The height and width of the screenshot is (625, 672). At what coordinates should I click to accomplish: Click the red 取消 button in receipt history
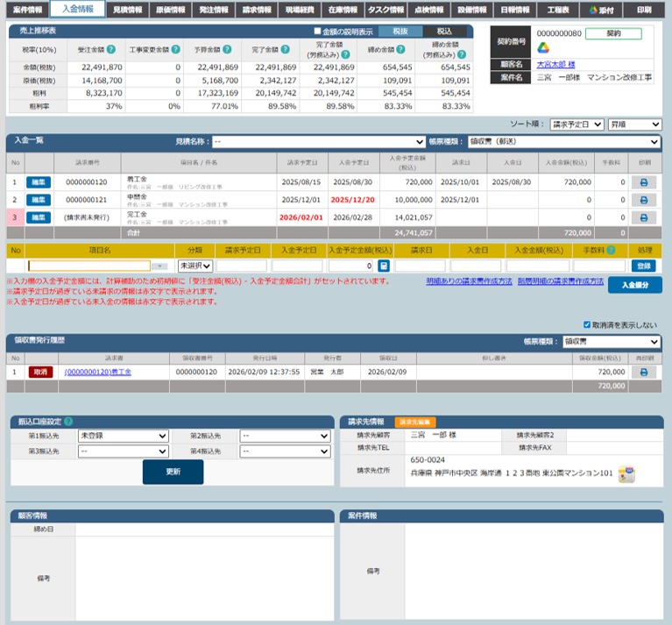pos(39,372)
